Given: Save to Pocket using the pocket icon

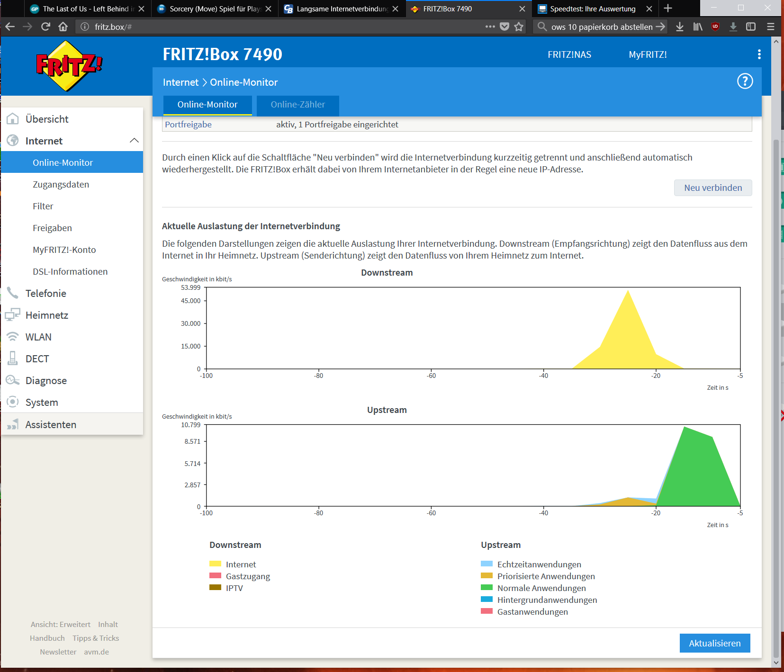Looking at the screenshot, I should click(505, 27).
